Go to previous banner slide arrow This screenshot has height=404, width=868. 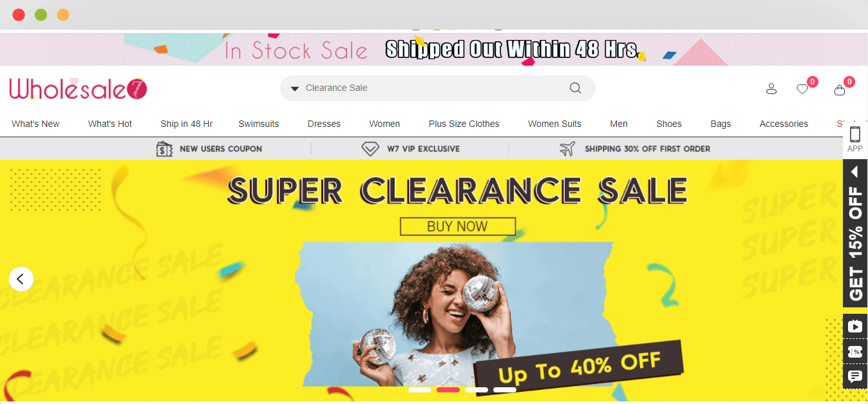pos(21,279)
